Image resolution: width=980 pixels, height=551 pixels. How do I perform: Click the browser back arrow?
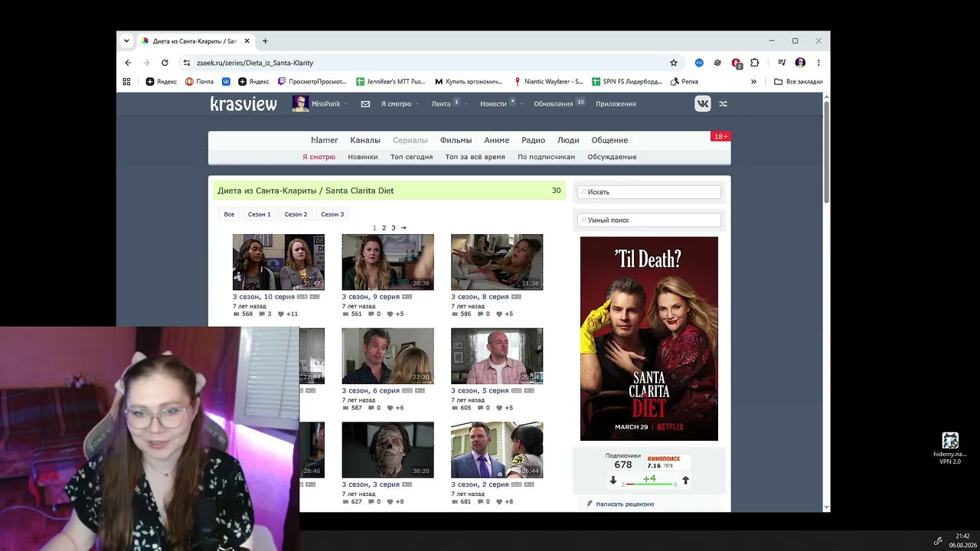128,63
